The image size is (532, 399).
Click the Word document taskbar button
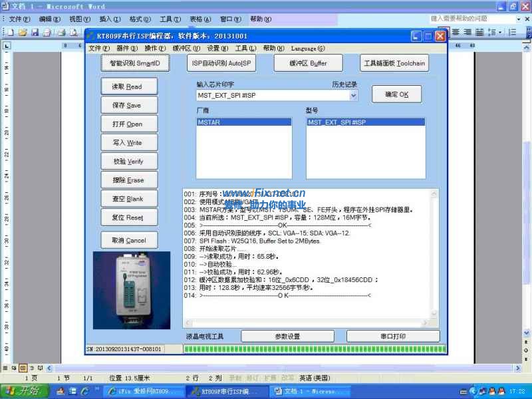(309, 390)
